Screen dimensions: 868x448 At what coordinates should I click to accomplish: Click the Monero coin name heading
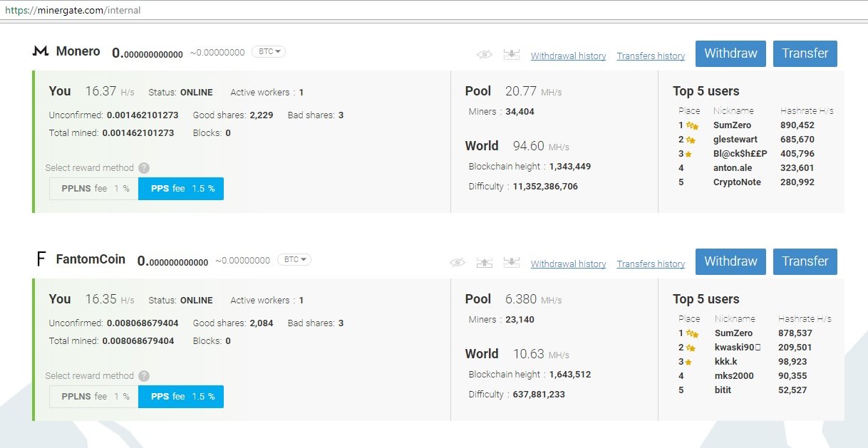[x=78, y=51]
